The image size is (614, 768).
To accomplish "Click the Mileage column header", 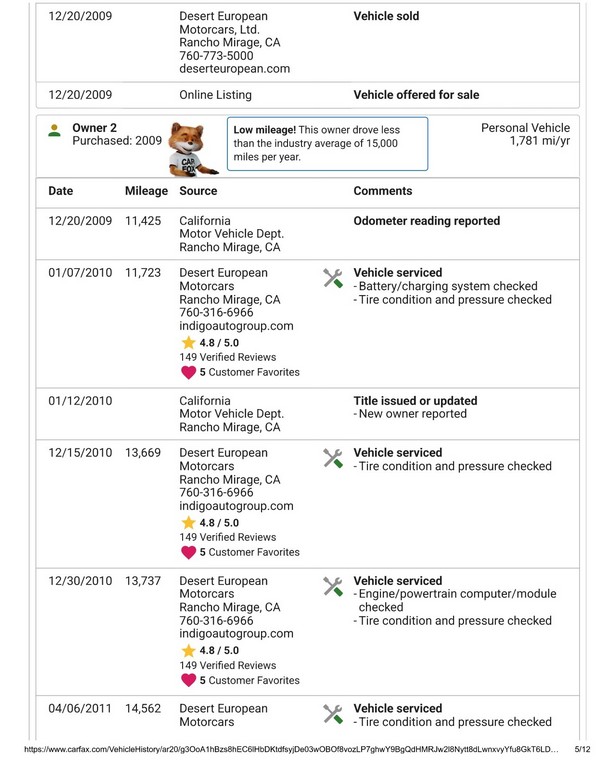I will [x=146, y=190].
